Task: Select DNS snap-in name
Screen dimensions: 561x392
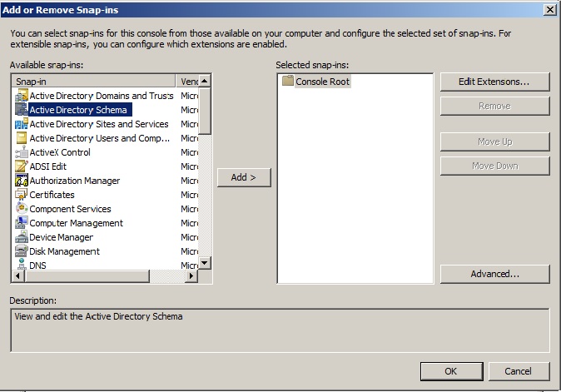Action: 37,265
